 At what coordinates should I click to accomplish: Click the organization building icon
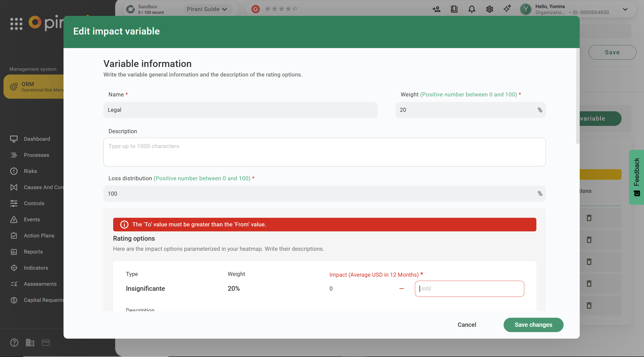click(x=30, y=342)
